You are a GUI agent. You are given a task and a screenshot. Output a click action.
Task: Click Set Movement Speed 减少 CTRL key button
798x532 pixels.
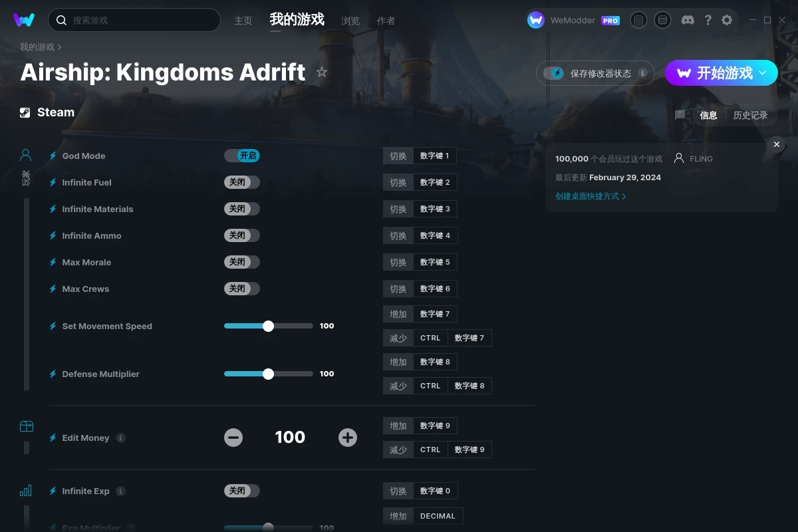click(x=430, y=338)
